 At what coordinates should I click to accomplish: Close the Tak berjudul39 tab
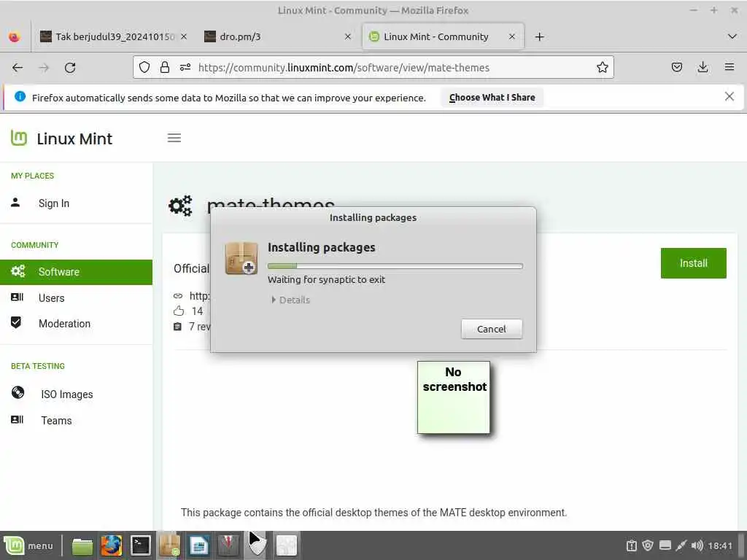pyautogui.click(x=184, y=36)
